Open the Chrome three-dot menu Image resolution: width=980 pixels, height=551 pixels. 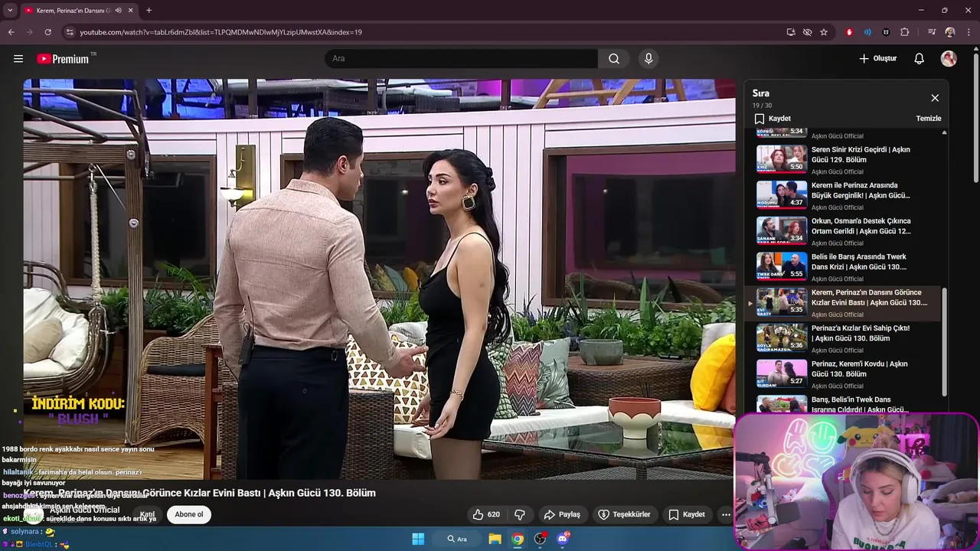tap(969, 32)
